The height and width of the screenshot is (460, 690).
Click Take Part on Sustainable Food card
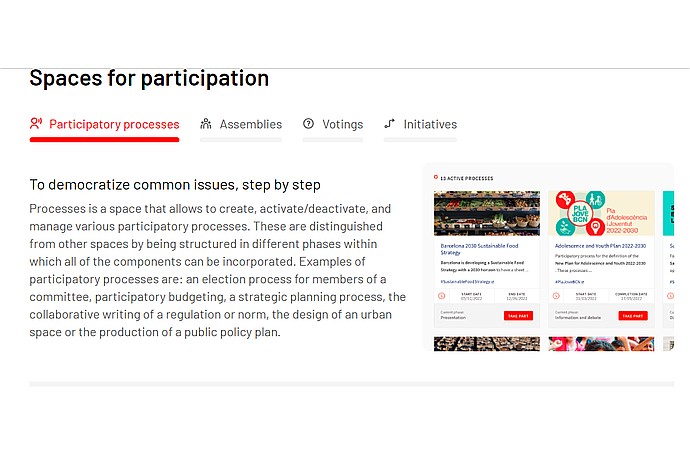tap(518, 316)
